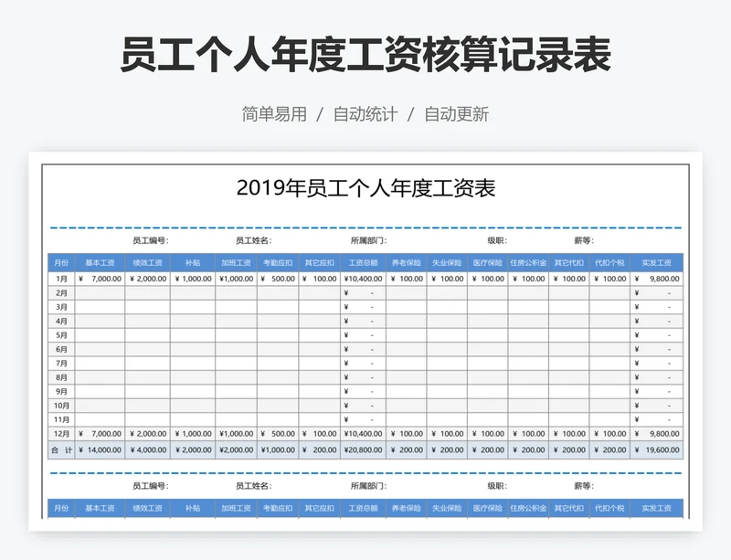Select 7,000.00 basic wage in 1月 row
The height and width of the screenshot is (560, 731).
[x=100, y=279]
